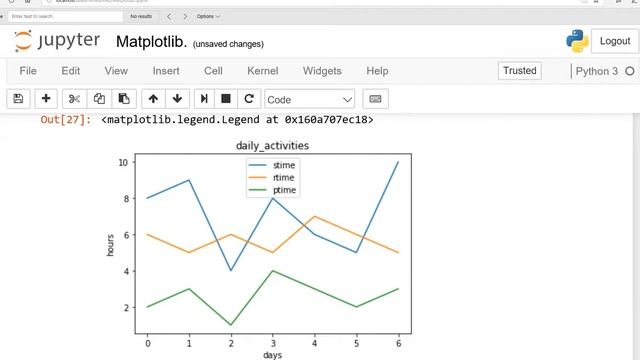Click the Python 3 kernel label
The image size is (640, 360).
(597, 71)
